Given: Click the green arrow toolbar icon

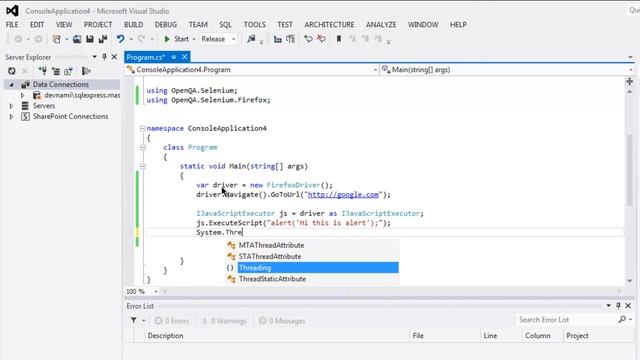Looking at the screenshot, I should click(308, 39).
